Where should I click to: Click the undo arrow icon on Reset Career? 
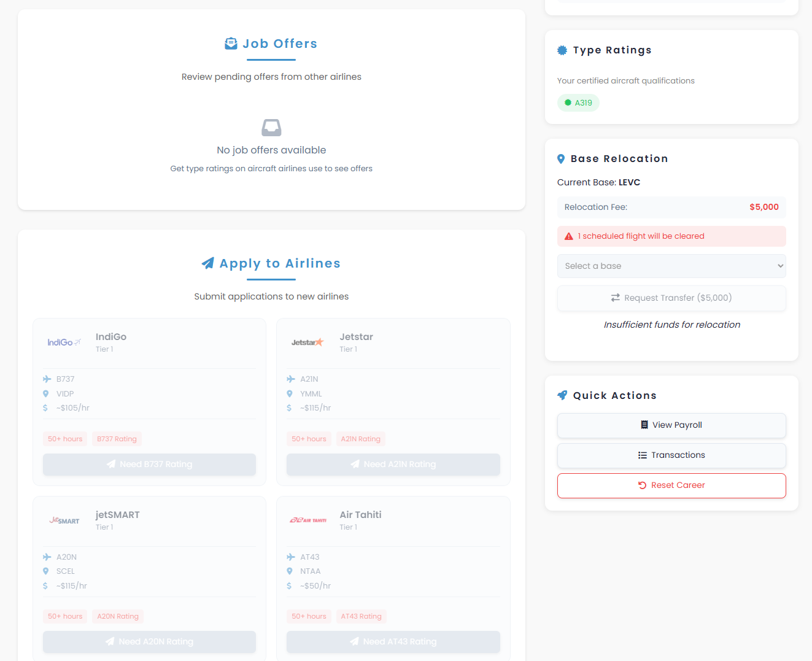(x=643, y=485)
